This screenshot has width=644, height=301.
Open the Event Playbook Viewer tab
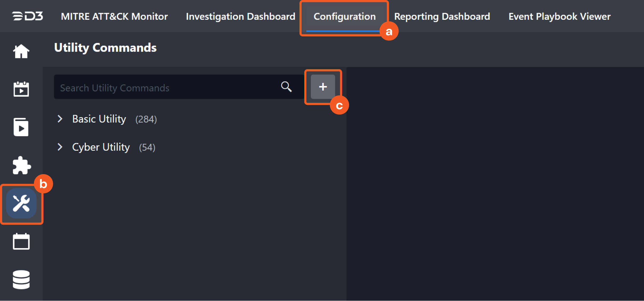point(559,16)
